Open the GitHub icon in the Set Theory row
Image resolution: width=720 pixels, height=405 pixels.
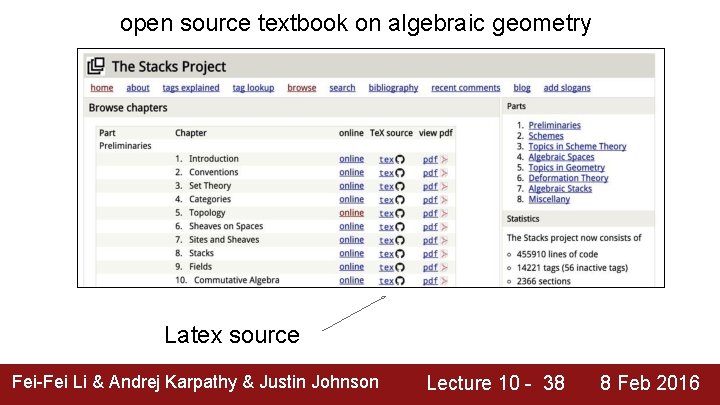point(400,186)
